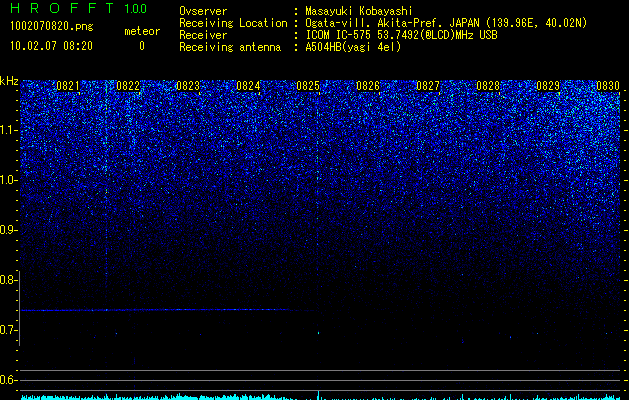
Task: Click the Ovserver field label
Action: pyautogui.click(x=203, y=11)
